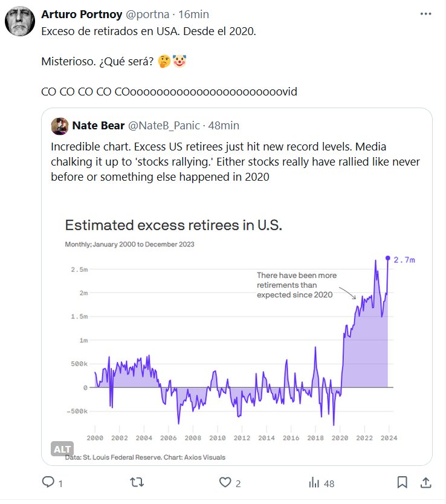The image size is (446, 504).
Task: Click the reply speech bubble icon
Action: 48,482
